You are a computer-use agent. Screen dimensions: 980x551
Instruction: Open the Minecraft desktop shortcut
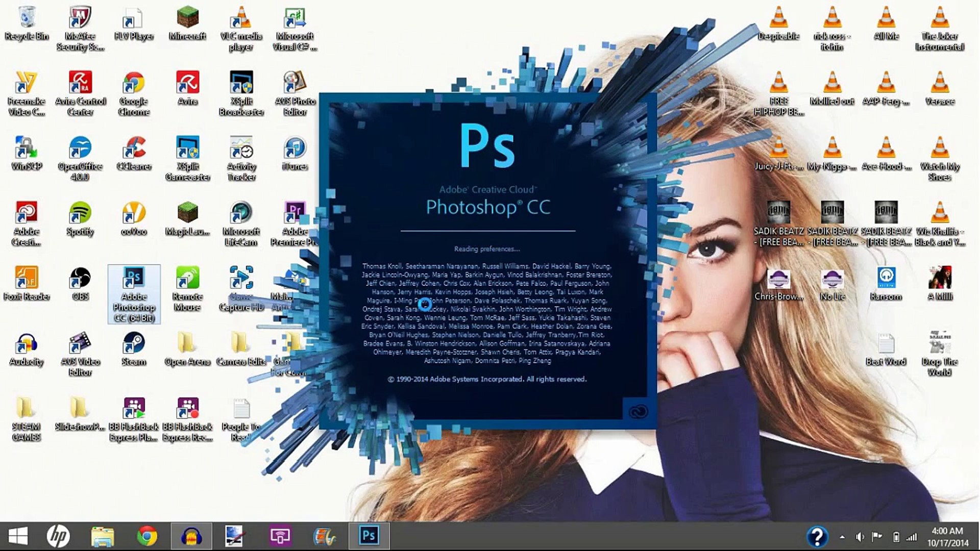(187, 24)
